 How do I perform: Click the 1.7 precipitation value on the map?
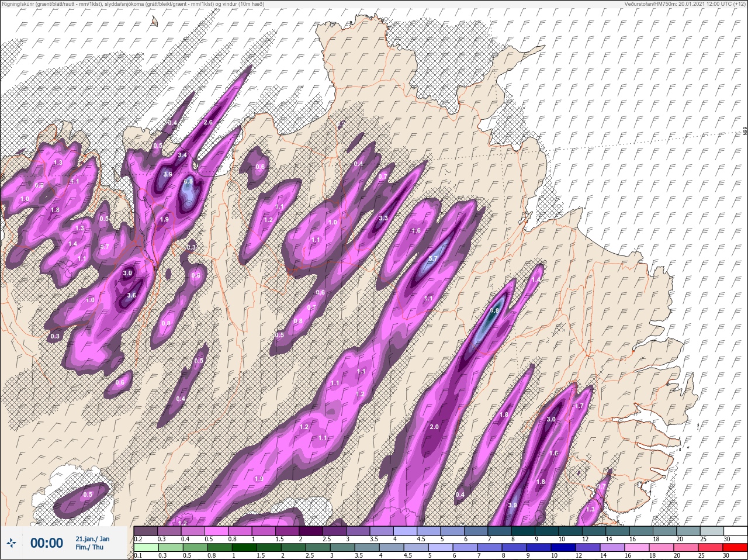pos(580,406)
